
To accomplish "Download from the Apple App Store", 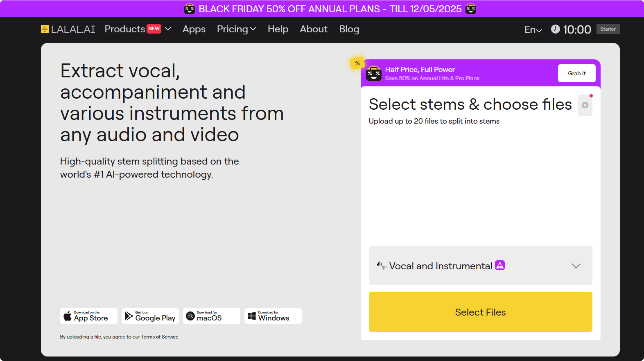I will [89, 316].
